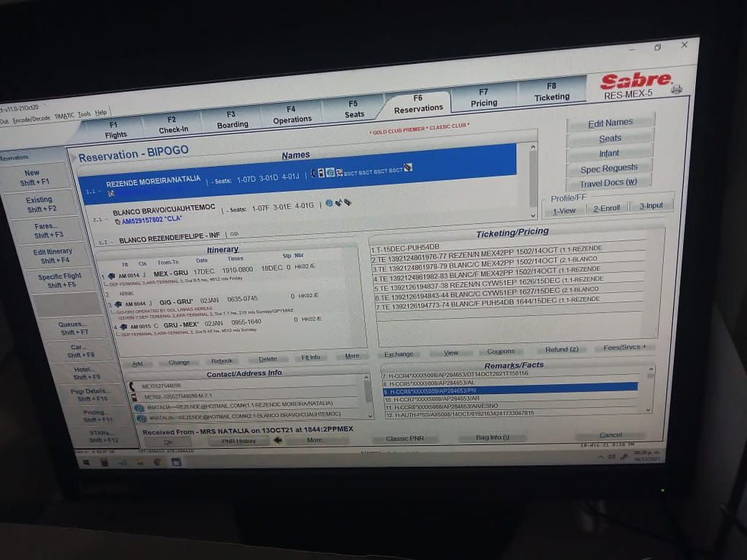Click the Infant button
The height and width of the screenshot is (560, 747).
(x=609, y=153)
